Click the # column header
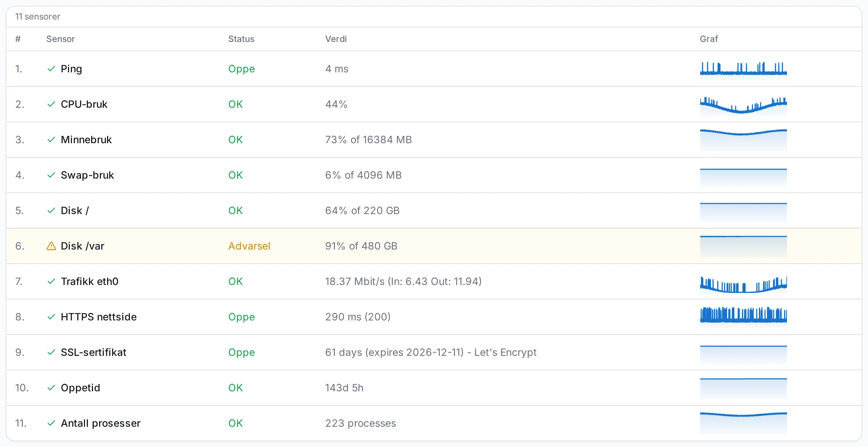The height and width of the screenshot is (447, 868). click(x=18, y=39)
